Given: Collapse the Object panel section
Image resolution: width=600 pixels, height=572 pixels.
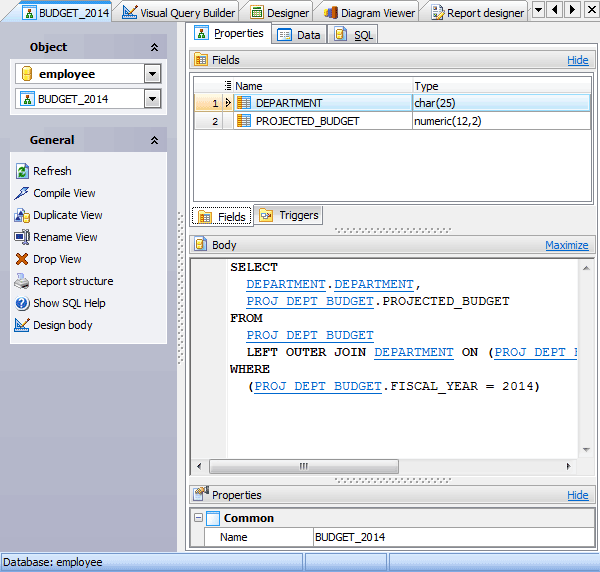Looking at the screenshot, I should point(154,48).
